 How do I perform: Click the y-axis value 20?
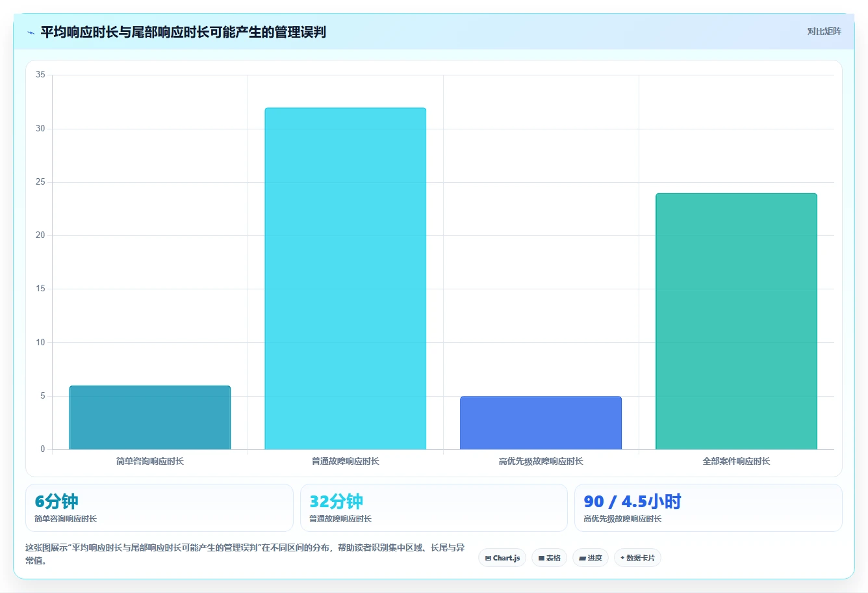click(40, 235)
